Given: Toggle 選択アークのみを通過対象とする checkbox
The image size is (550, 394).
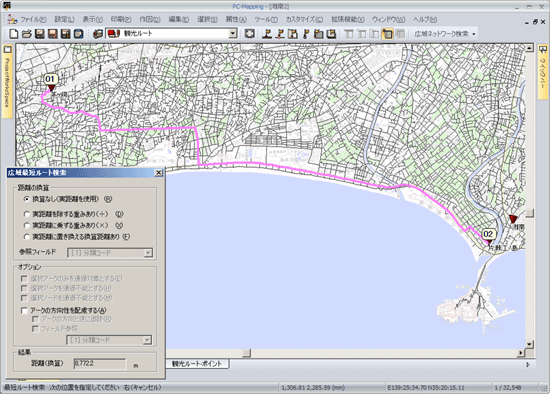Looking at the screenshot, I should (24, 279).
